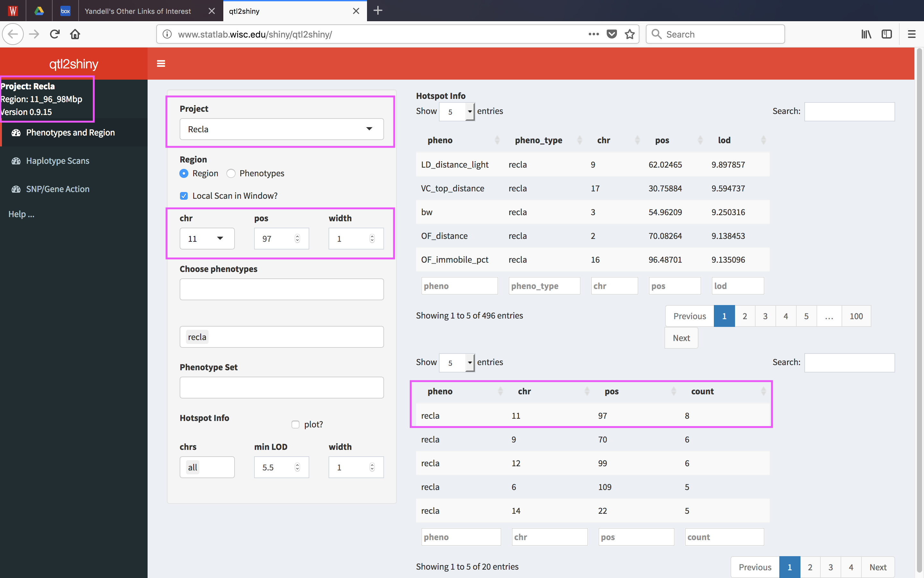Go to the browser home page
This screenshot has height=578, width=924.
tap(75, 34)
